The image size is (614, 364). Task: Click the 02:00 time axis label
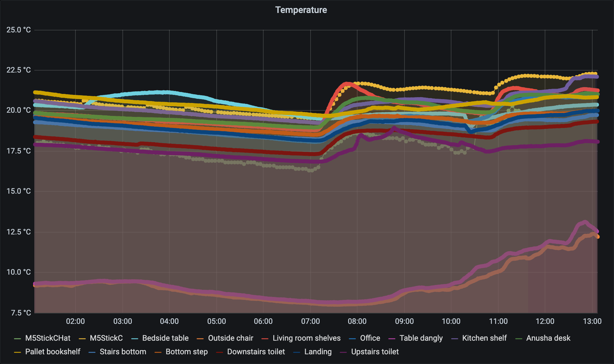point(75,321)
